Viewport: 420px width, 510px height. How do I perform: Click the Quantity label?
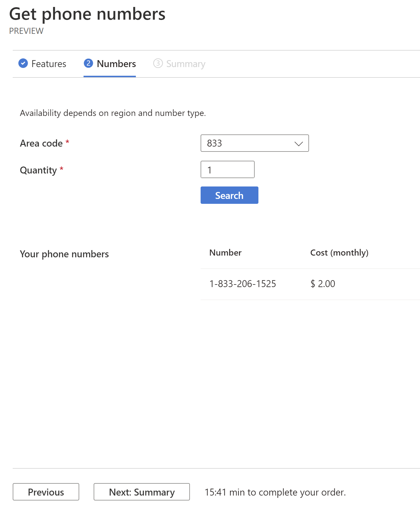[x=38, y=170]
